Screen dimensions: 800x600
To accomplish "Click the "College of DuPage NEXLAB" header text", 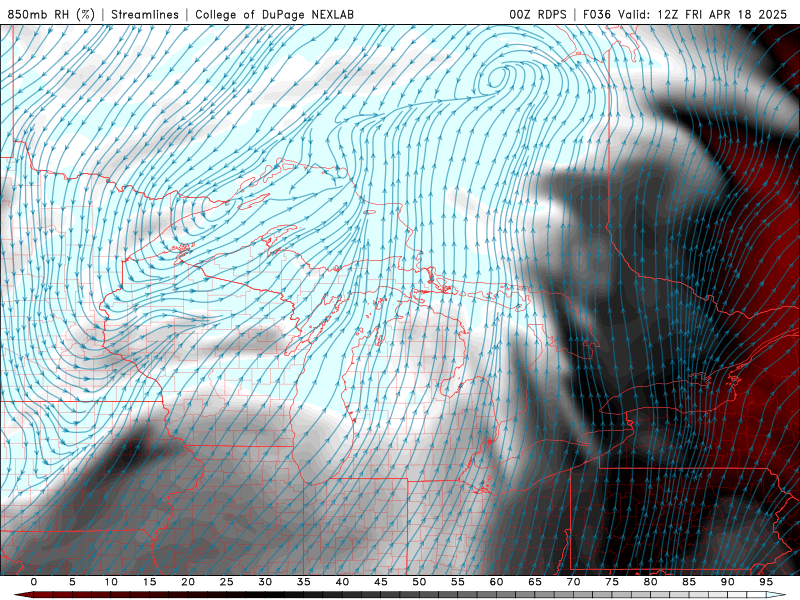I will tap(274, 14).
